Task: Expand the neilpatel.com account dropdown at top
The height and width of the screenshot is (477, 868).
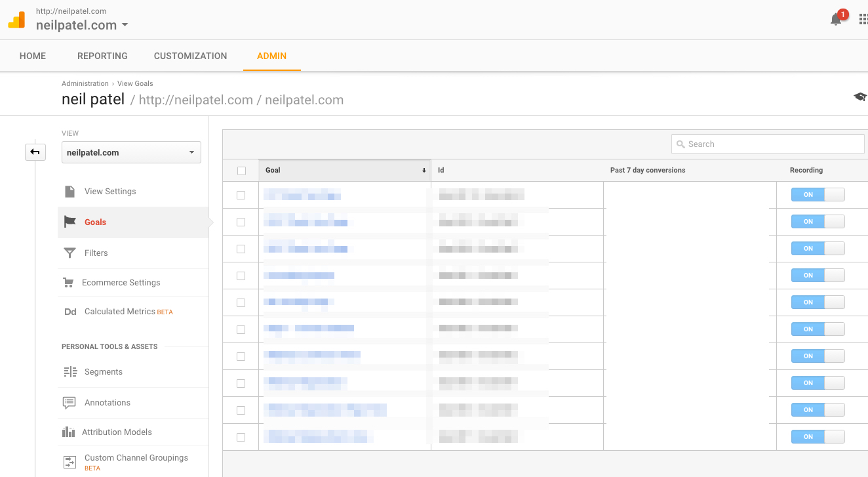Action: [82, 26]
